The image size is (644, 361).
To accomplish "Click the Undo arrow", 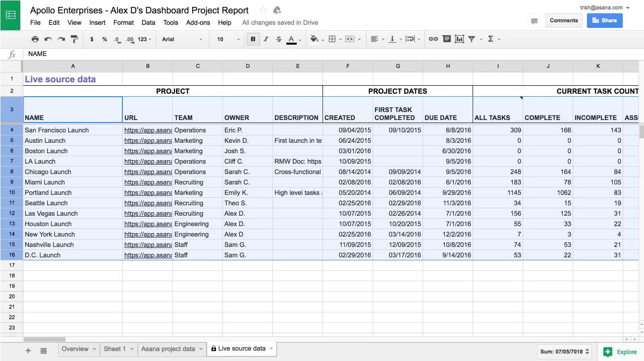I will click(x=48, y=39).
